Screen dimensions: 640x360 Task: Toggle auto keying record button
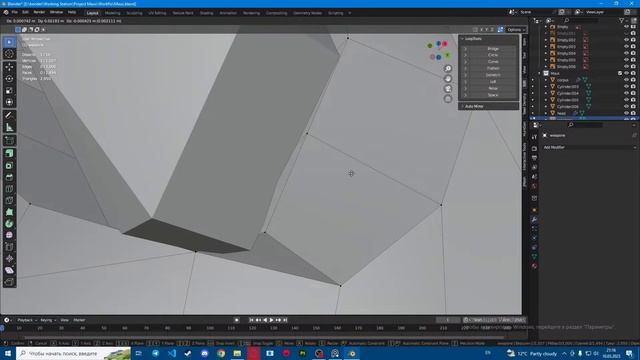coord(237,320)
